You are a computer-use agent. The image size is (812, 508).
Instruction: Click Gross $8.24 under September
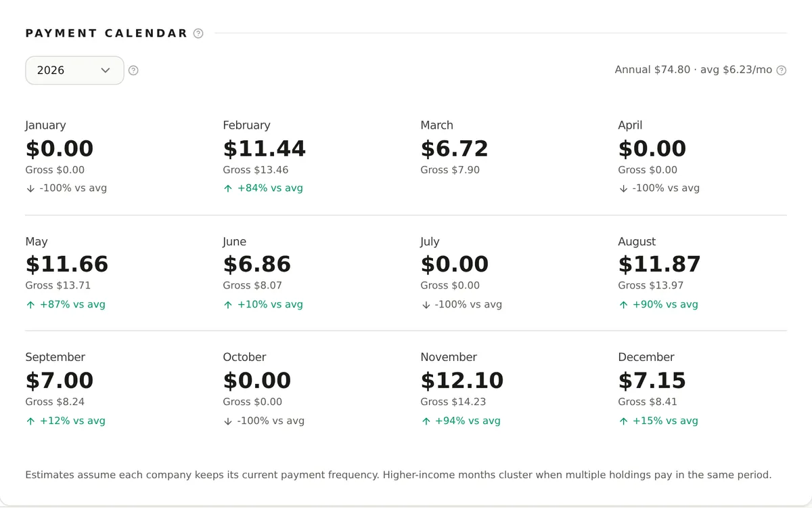click(x=55, y=402)
